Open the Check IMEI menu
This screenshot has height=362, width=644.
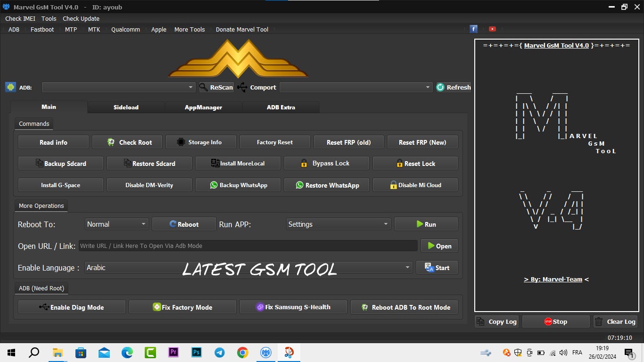pyautogui.click(x=20, y=18)
